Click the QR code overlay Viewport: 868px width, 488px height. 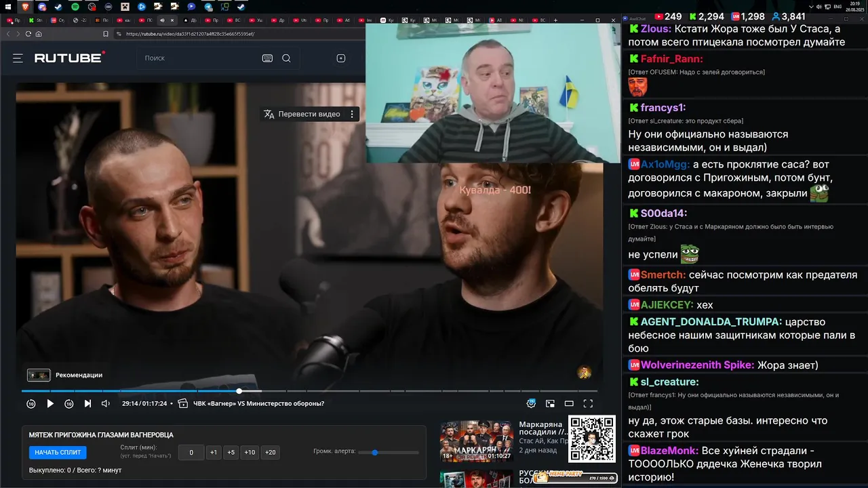coord(592,439)
